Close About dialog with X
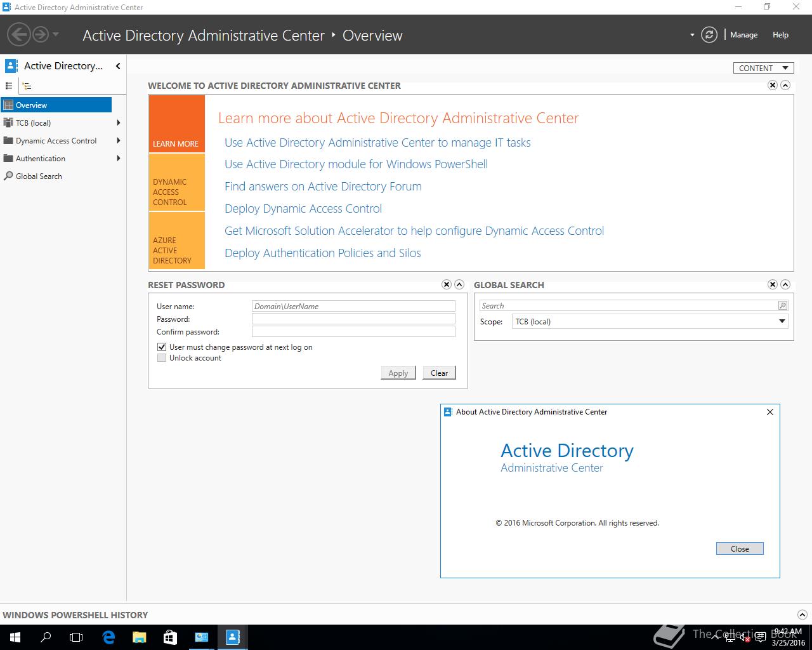The image size is (812, 650). 770,412
